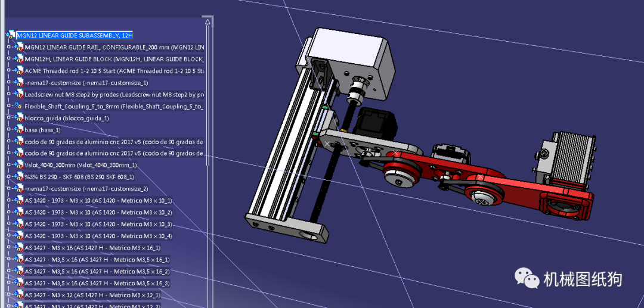Select the AS 1420 Metrico M3 × 10_1 item
Viewport: 644px width, 308px height.
[x=98, y=201]
